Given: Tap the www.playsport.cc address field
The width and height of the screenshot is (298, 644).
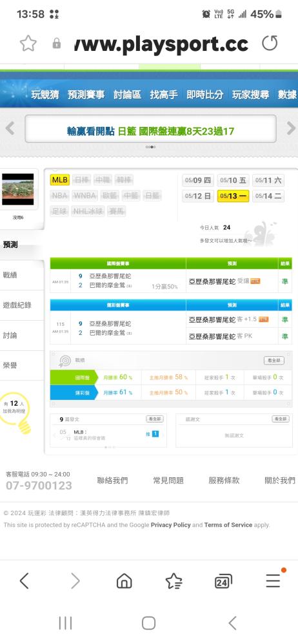Looking at the screenshot, I should 161,44.
